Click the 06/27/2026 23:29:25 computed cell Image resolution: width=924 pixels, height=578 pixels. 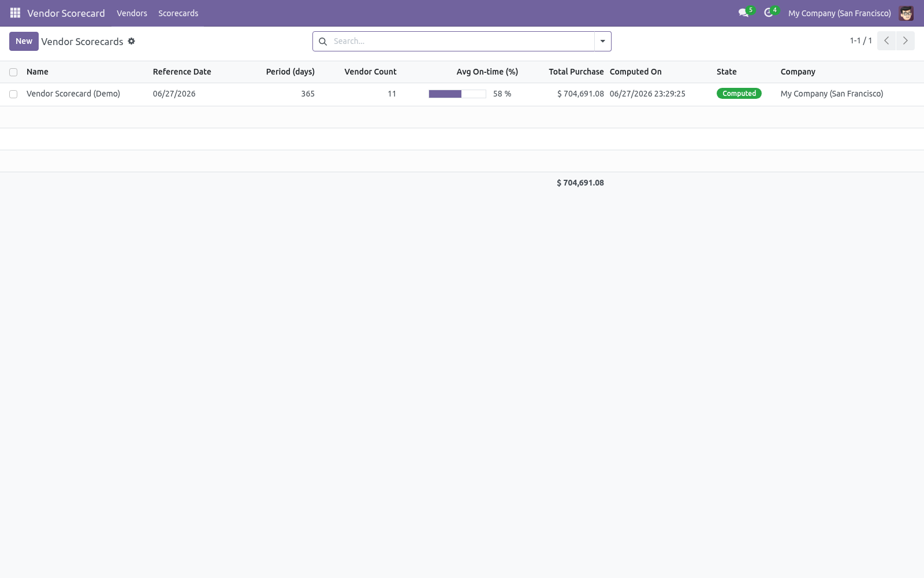[647, 94]
